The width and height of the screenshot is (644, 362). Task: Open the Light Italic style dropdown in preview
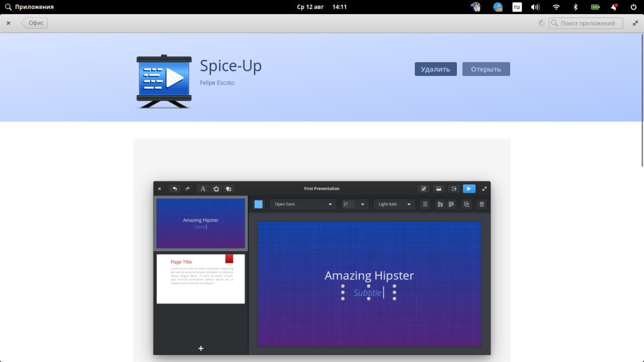click(x=394, y=204)
